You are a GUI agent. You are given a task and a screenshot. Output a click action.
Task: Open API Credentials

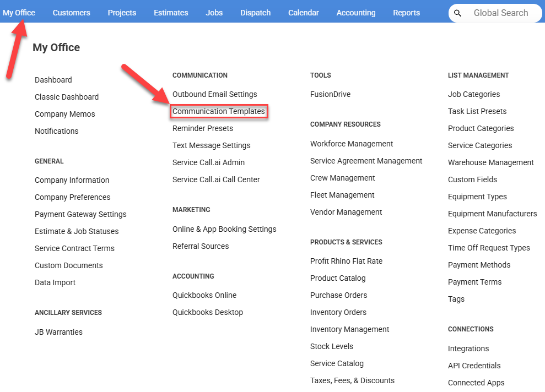click(474, 365)
